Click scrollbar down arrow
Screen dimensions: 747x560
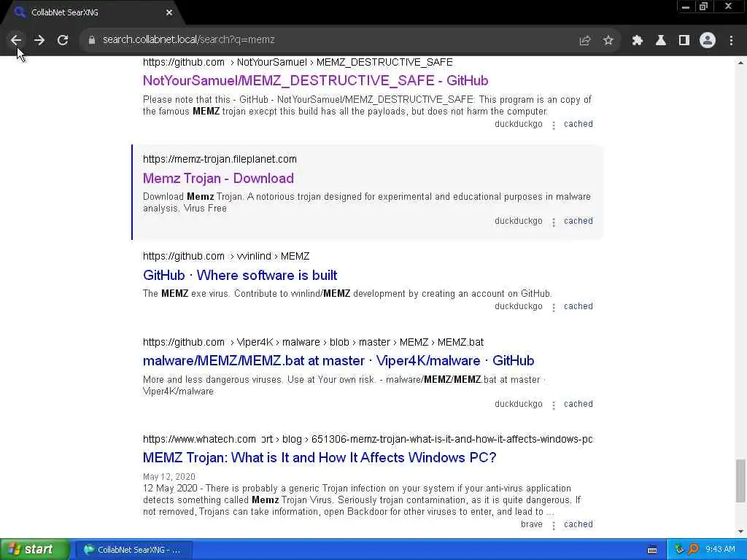coord(740,532)
